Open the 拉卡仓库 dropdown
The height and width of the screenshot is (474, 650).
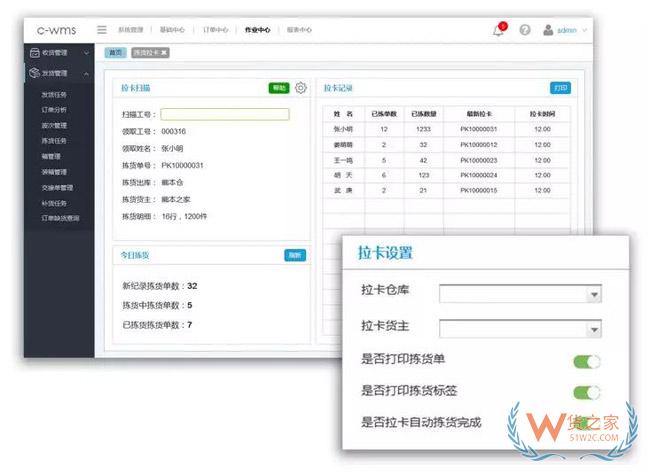coord(520,294)
